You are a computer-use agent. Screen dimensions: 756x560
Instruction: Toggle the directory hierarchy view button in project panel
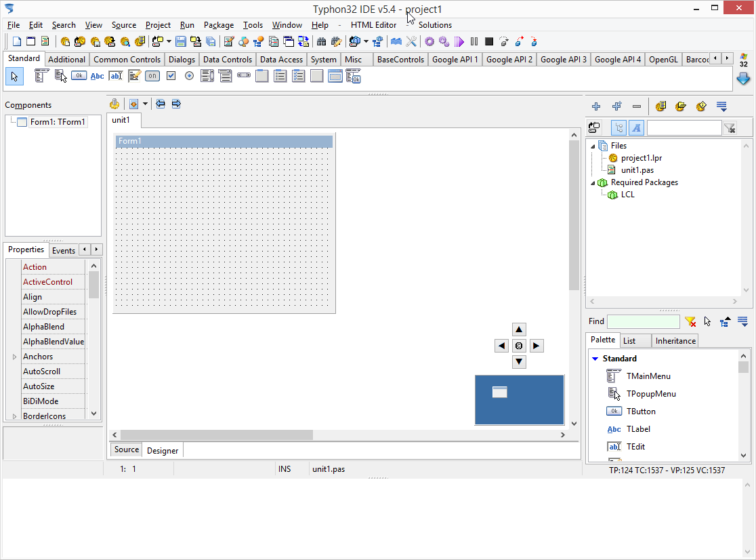619,128
